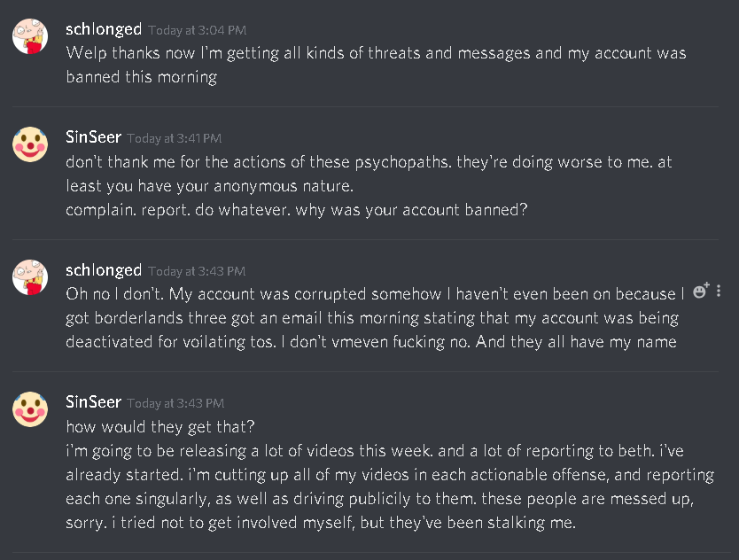Click the SinSeer username at 3:41 PM
The image size is (739, 560).
coord(93,137)
